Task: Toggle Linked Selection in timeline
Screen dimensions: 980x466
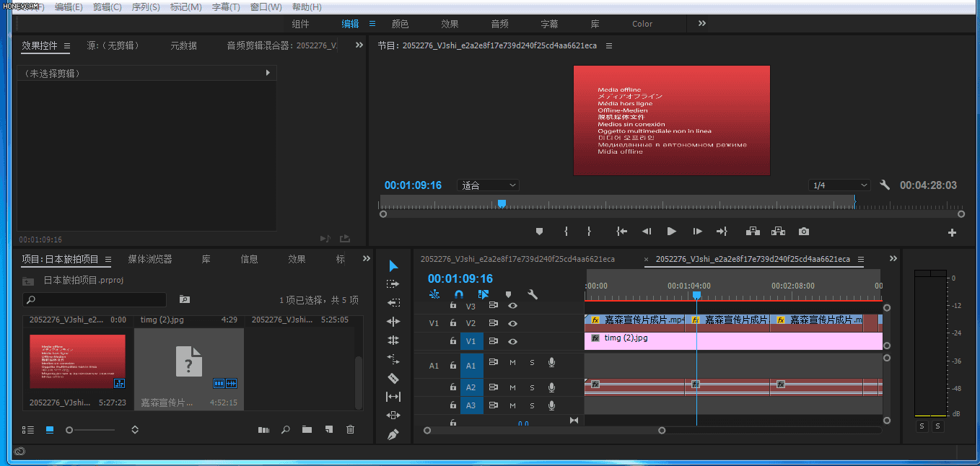Action: [x=483, y=294]
